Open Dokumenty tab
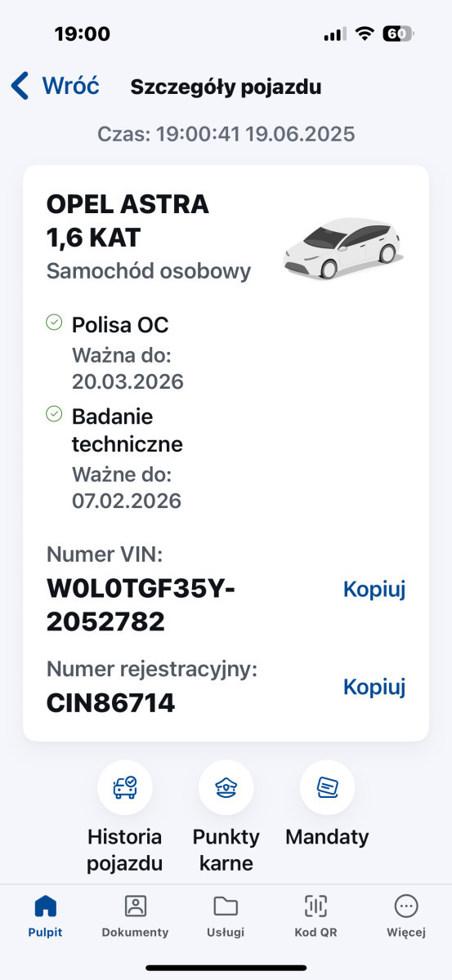 pos(135,915)
